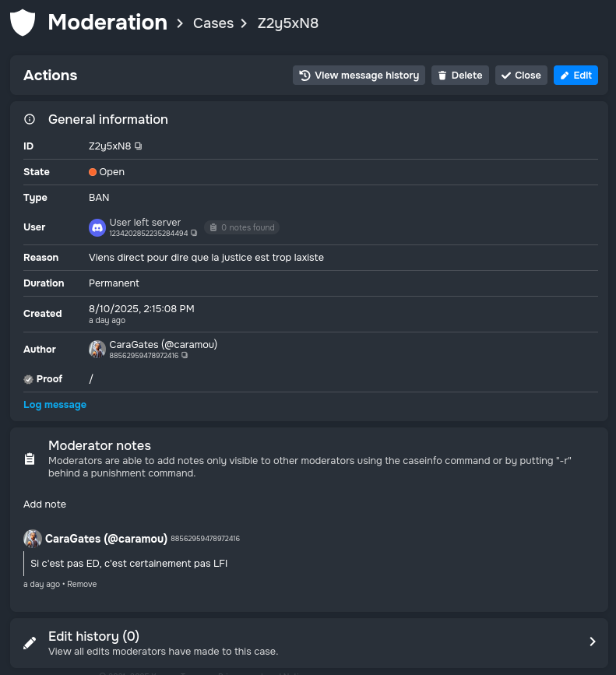Image resolution: width=616 pixels, height=675 pixels.
Task: Click the Discord avatar of banned user
Action: tap(97, 227)
